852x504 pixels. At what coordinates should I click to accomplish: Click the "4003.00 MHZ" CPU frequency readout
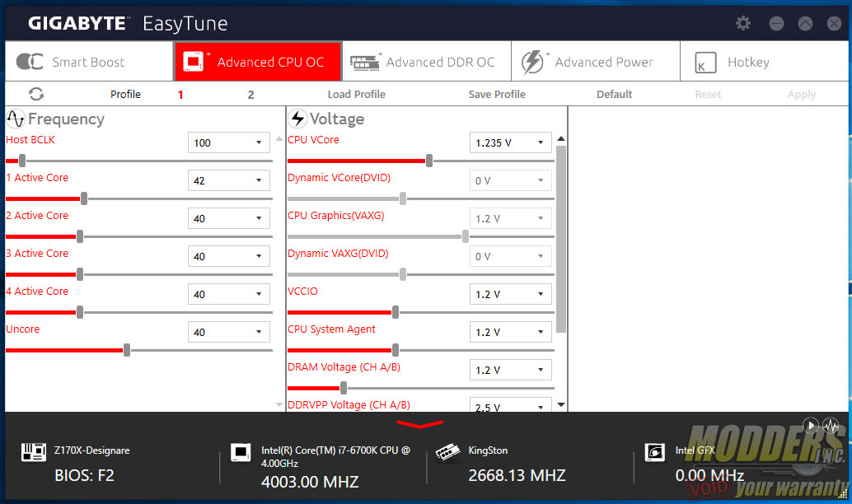click(x=310, y=482)
